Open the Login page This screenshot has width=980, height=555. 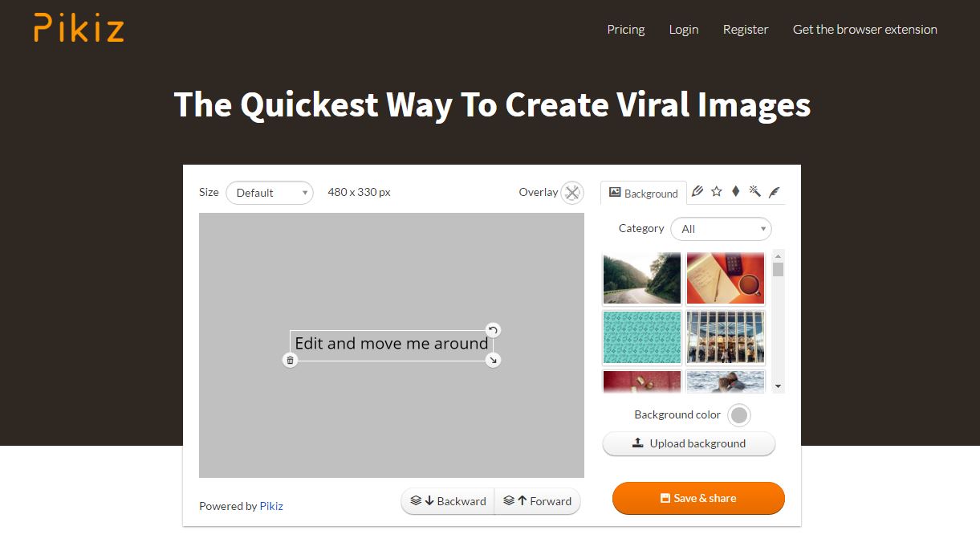[x=683, y=30]
